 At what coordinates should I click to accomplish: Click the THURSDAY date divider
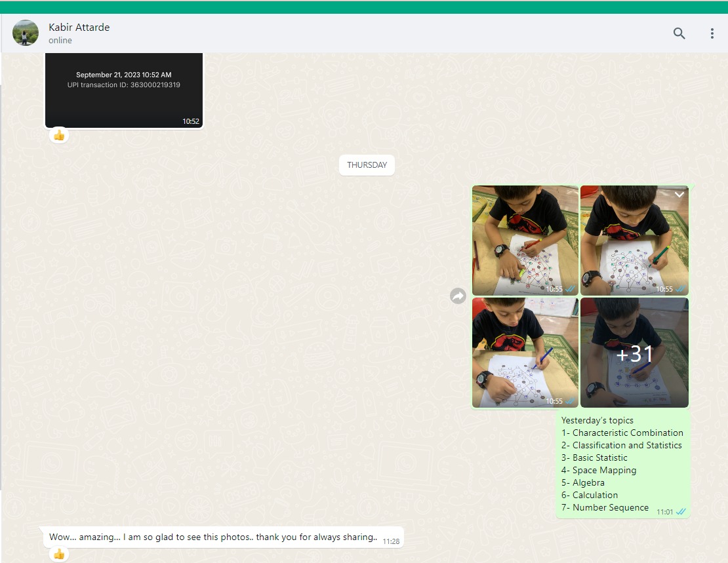(367, 165)
